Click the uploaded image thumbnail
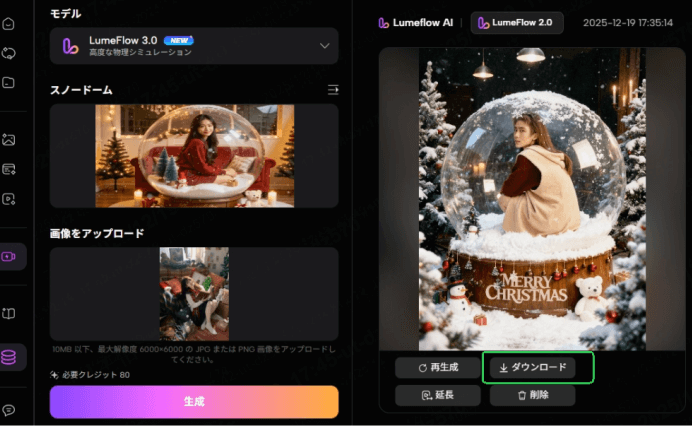This screenshot has width=692, height=426. pos(194,294)
